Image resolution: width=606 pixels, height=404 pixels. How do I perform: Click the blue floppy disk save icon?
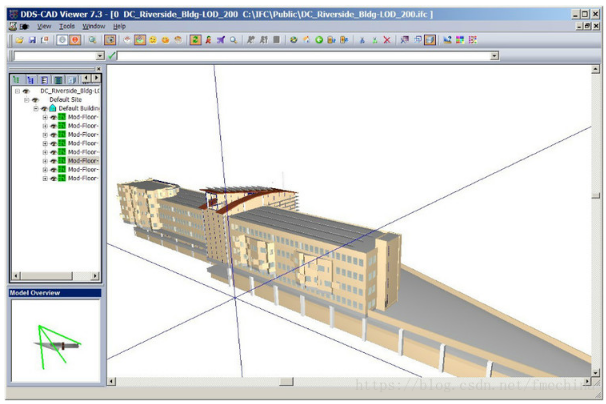32,40
